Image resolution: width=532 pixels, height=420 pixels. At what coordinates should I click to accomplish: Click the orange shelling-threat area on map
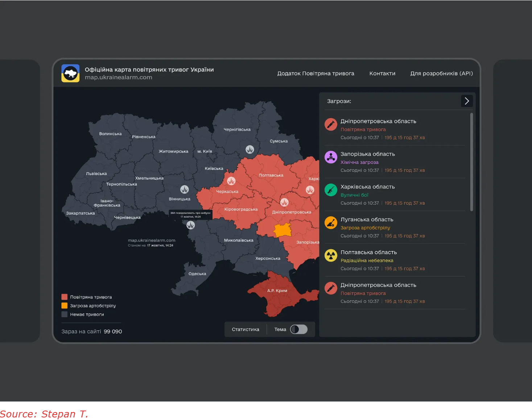pyautogui.click(x=283, y=230)
